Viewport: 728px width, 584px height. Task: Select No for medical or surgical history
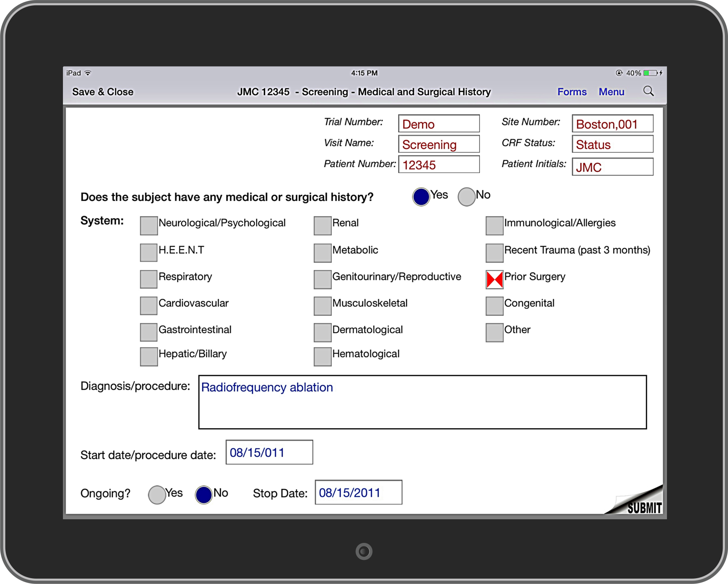[467, 196]
